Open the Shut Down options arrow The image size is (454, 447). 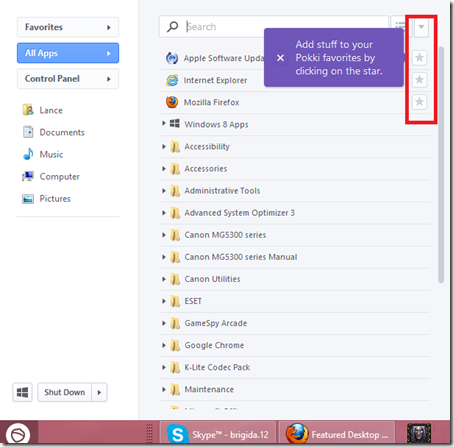click(99, 392)
